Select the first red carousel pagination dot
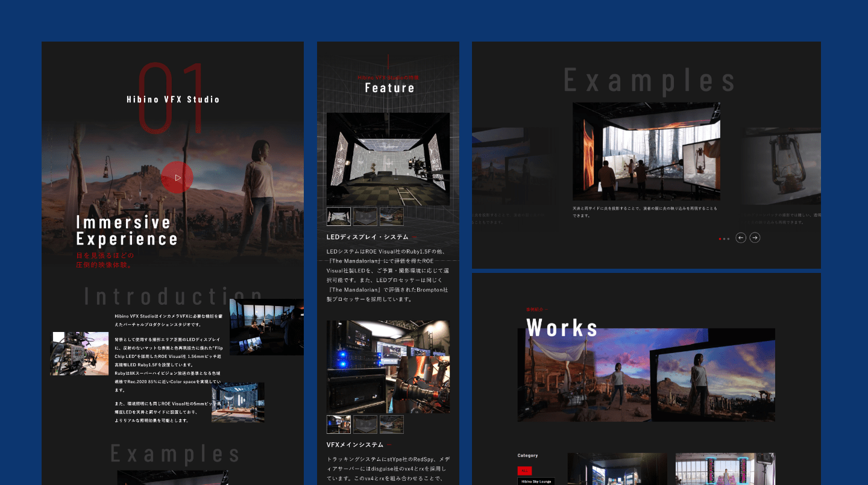This screenshot has height=485, width=868. (720, 239)
